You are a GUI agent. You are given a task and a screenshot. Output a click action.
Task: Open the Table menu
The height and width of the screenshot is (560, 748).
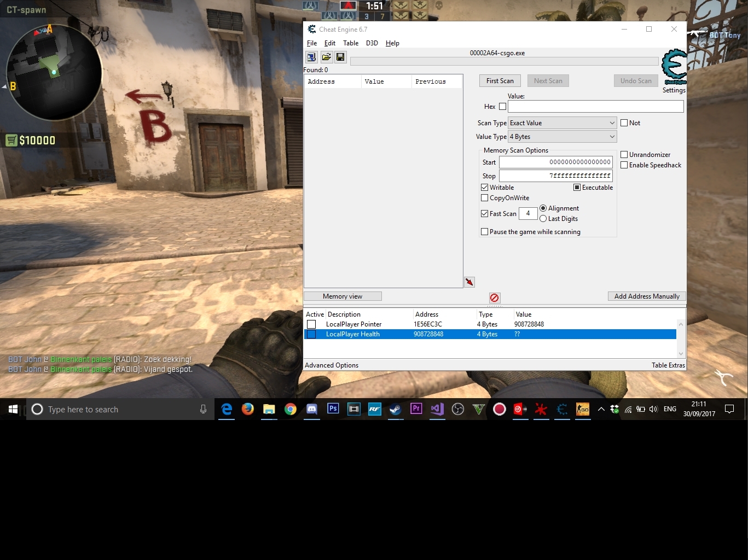click(x=351, y=43)
